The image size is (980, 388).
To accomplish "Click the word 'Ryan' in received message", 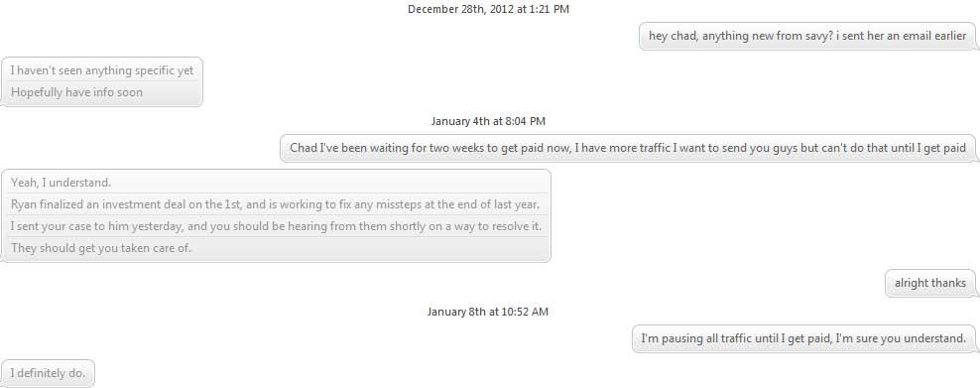I will coord(23,204).
